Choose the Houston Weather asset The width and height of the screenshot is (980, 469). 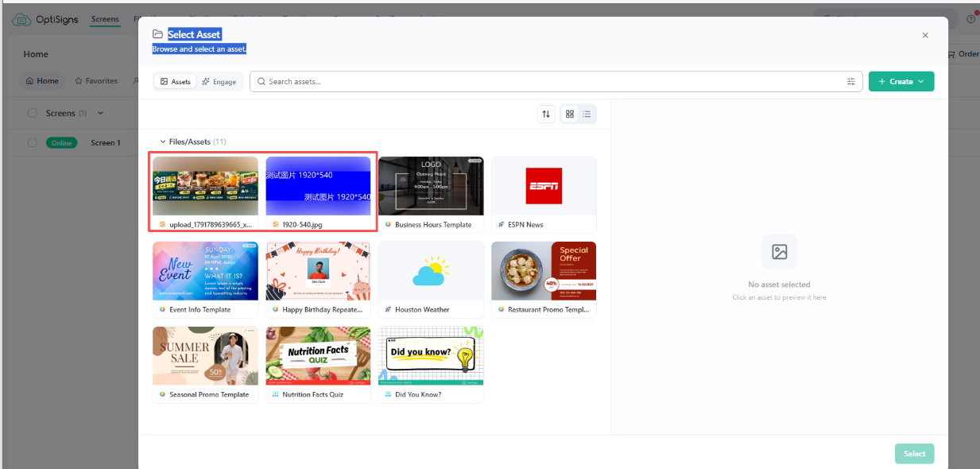coord(431,278)
